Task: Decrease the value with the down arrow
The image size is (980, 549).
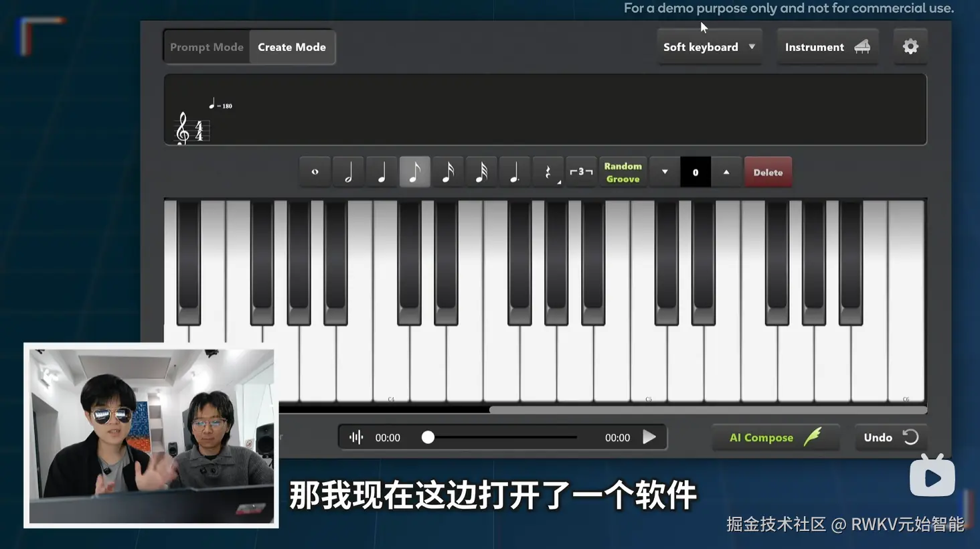Action: [664, 171]
